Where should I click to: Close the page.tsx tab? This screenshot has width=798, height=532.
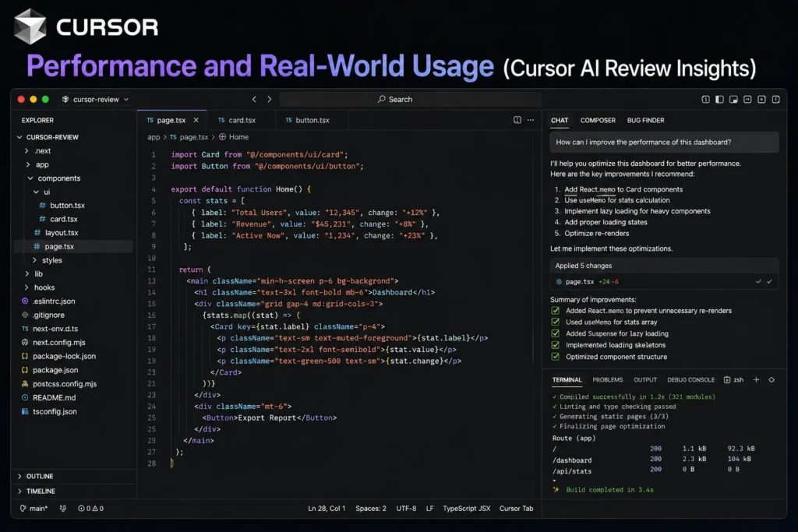click(196, 120)
